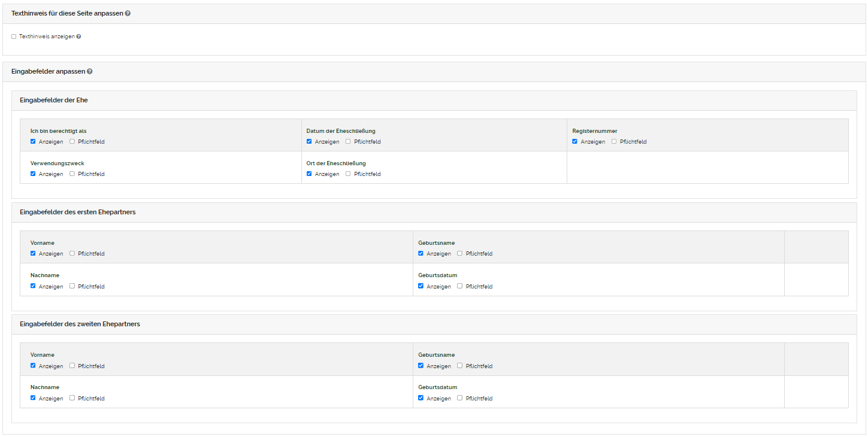Set second spouse's Geburtsname as Pflichtfeld

(x=459, y=365)
